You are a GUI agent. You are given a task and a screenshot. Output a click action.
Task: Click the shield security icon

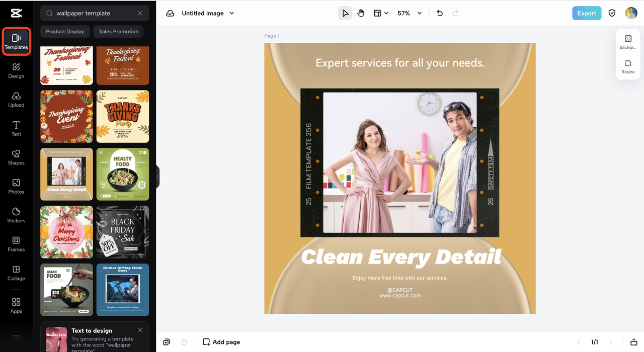click(x=612, y=13)
